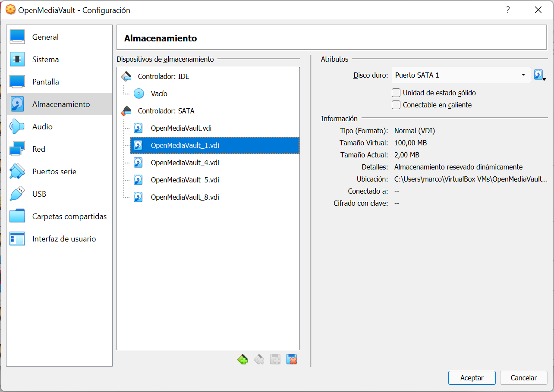Select OpenMediaVault_5.vdi in storage tree
Image resolution: width=554 pixels, height=392 pixels.
185,180
